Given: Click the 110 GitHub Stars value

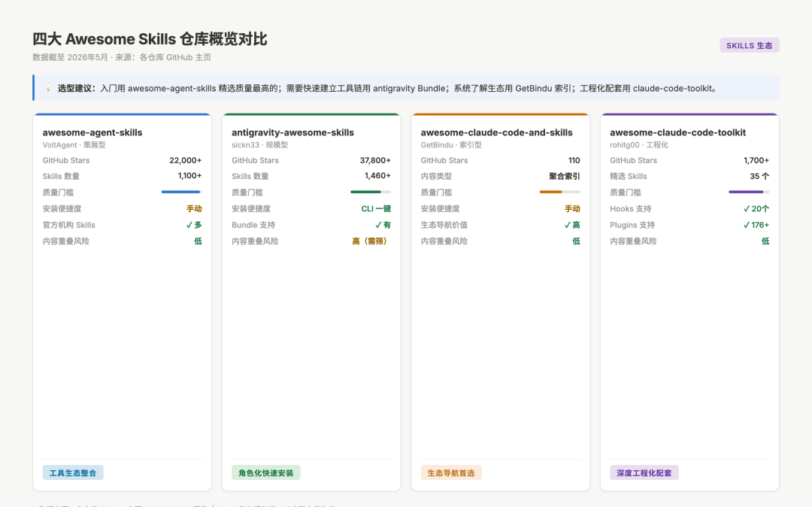Looking at the screenshot, I should 574,160.
